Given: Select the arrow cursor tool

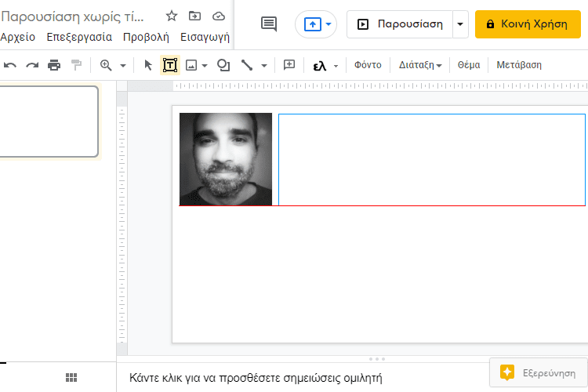Looking at the screenshot, I should 148,65.
